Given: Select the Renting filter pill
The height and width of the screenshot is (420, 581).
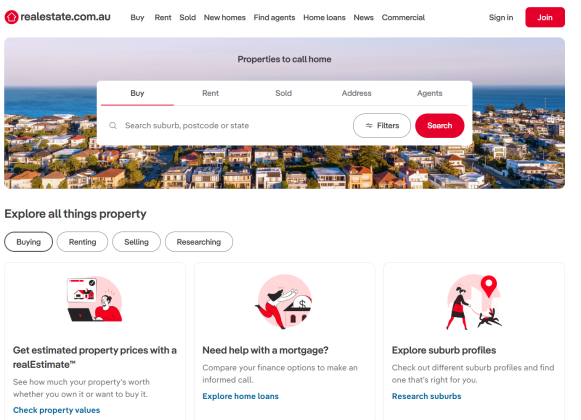Looking at the screenshot, I should (x=82, y=242).
